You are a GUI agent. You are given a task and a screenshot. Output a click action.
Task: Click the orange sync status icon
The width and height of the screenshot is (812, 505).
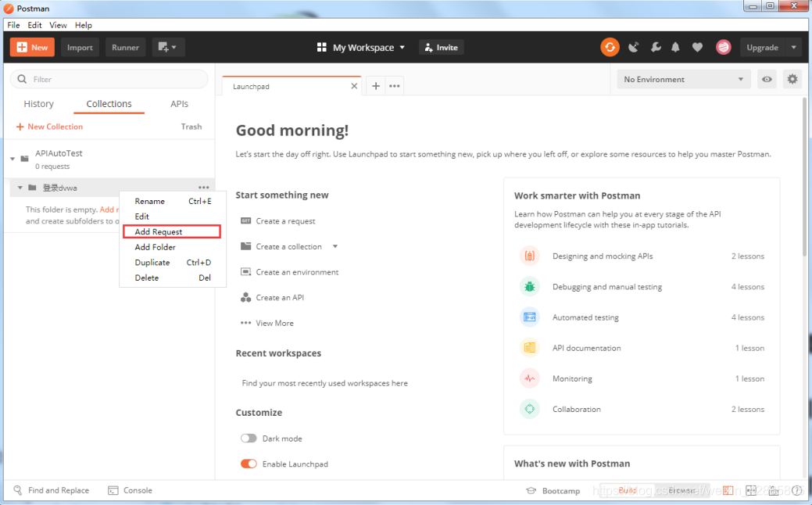pos(610,47)
